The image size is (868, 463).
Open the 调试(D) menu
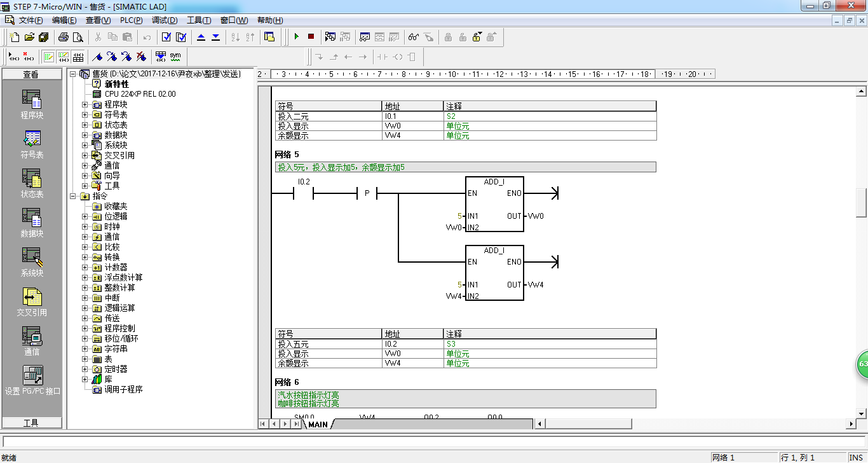click(165, 20)
